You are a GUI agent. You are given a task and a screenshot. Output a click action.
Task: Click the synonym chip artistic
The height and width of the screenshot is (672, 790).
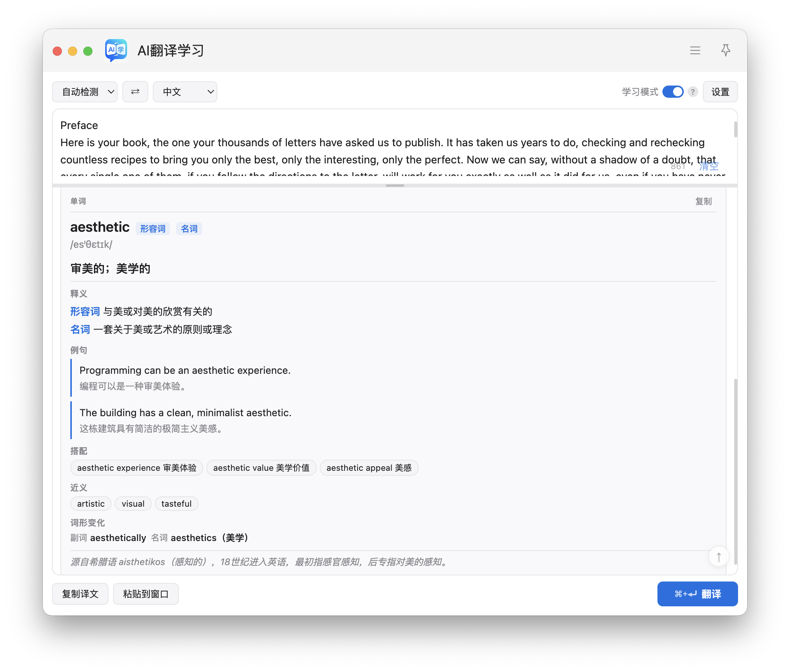[91, 504]
